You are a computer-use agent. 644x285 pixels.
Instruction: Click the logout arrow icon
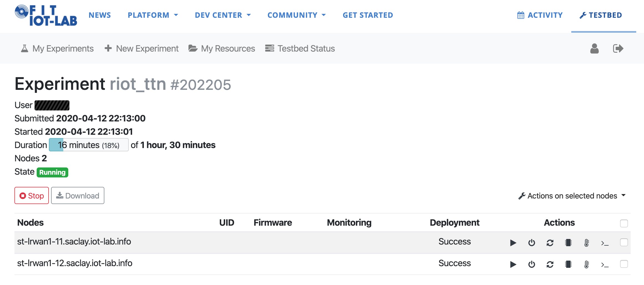(618, 49)
